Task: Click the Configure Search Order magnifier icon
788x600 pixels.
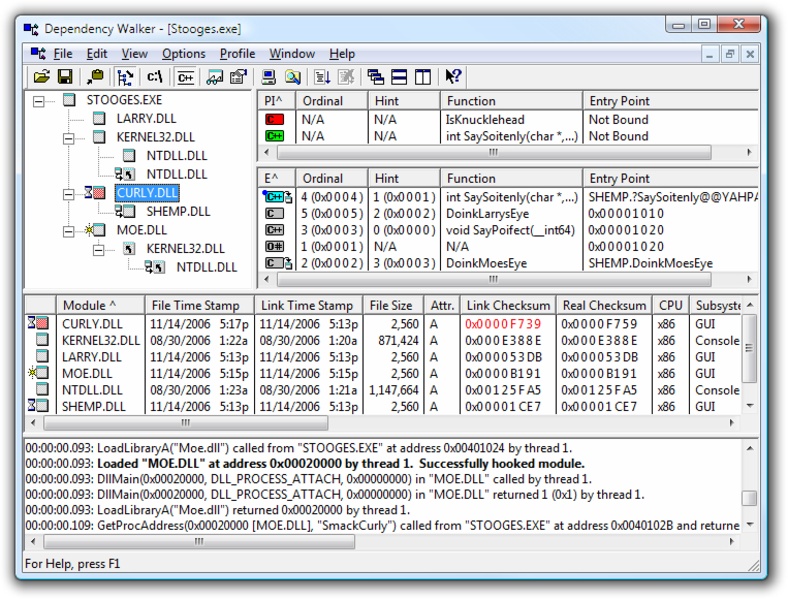Action: coord(293,76)
